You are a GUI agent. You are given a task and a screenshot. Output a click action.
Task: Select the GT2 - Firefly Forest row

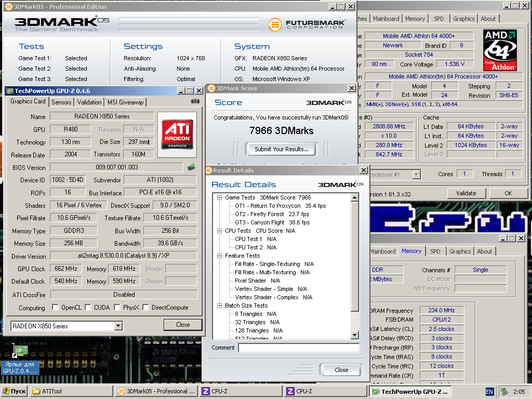pos(272,214)
